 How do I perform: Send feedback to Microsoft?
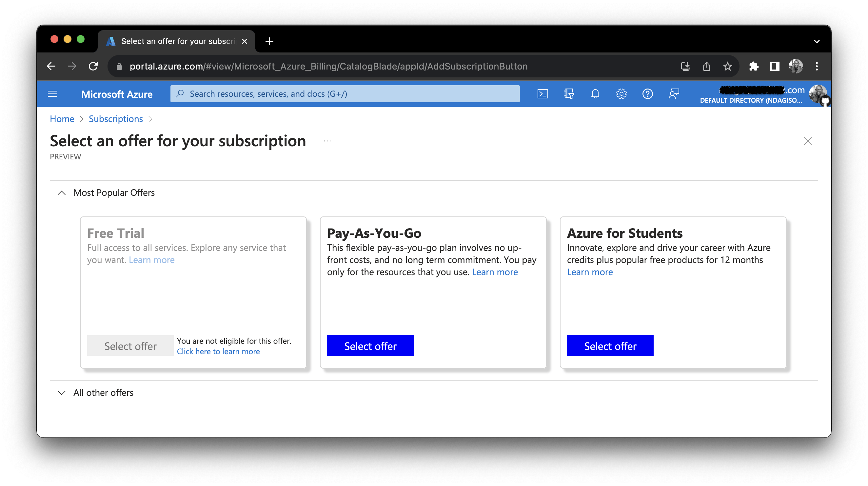pyautogui.click(x=674, y=94)
